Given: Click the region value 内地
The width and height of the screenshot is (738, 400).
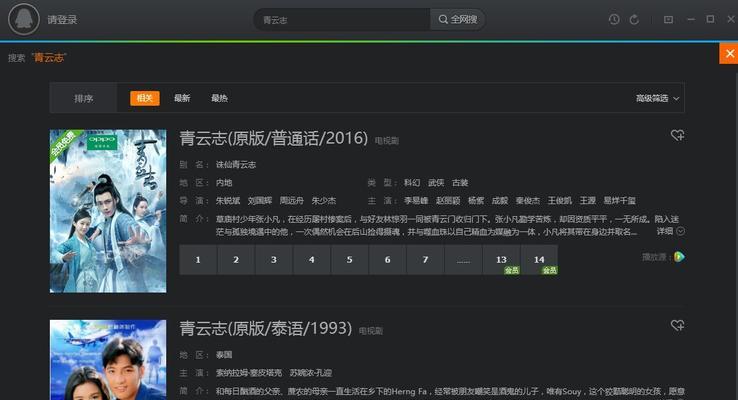Looking at the screenshot, I should tap(224, 183).
